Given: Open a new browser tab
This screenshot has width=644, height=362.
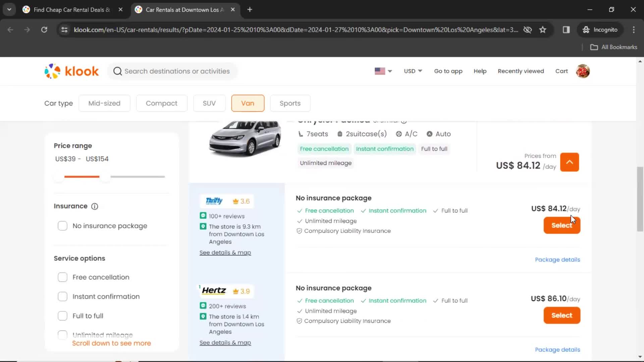Looking at the screenshot, I should [x=250, y=10].
